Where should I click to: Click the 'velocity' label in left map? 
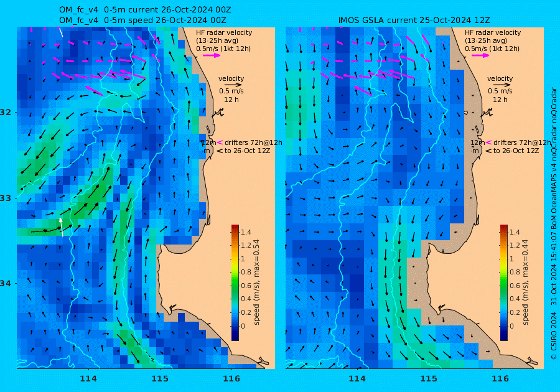[231, 78]
